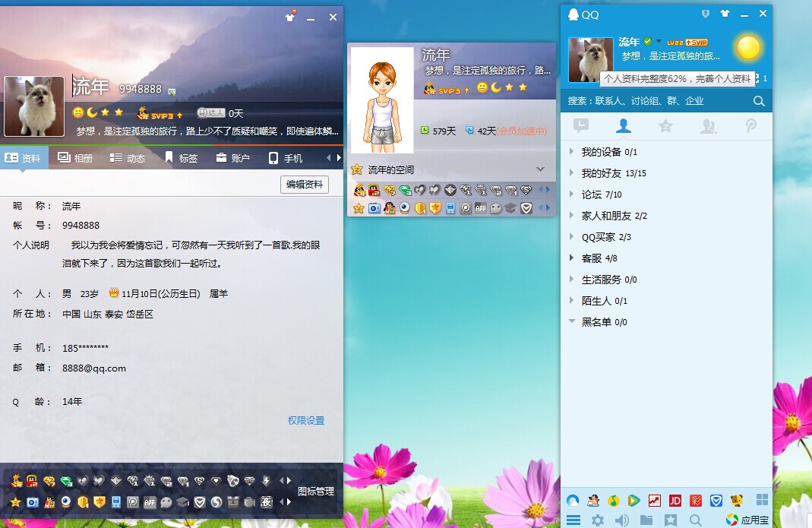
Task: Click the APP icon in mini card icon row
Action: click(481, 208)
